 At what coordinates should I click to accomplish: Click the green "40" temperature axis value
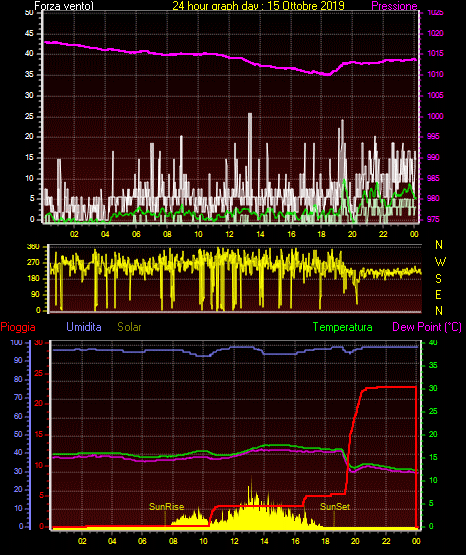[x=433, y=342]
